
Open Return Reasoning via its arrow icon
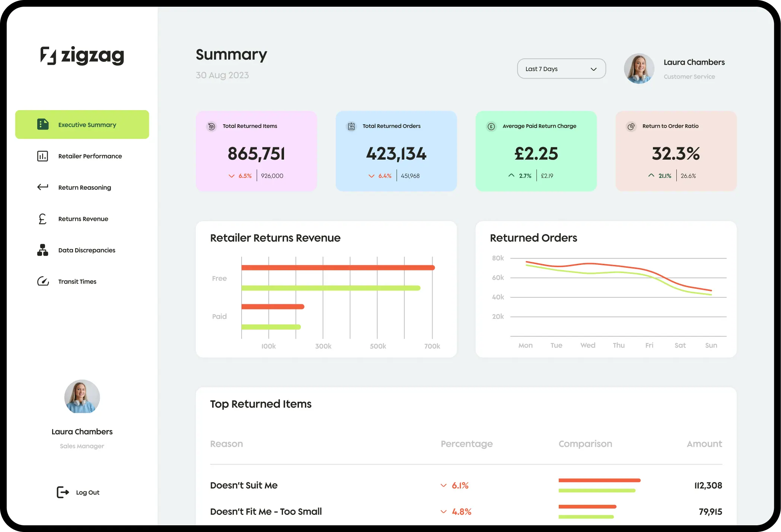[x=42, y=187]
